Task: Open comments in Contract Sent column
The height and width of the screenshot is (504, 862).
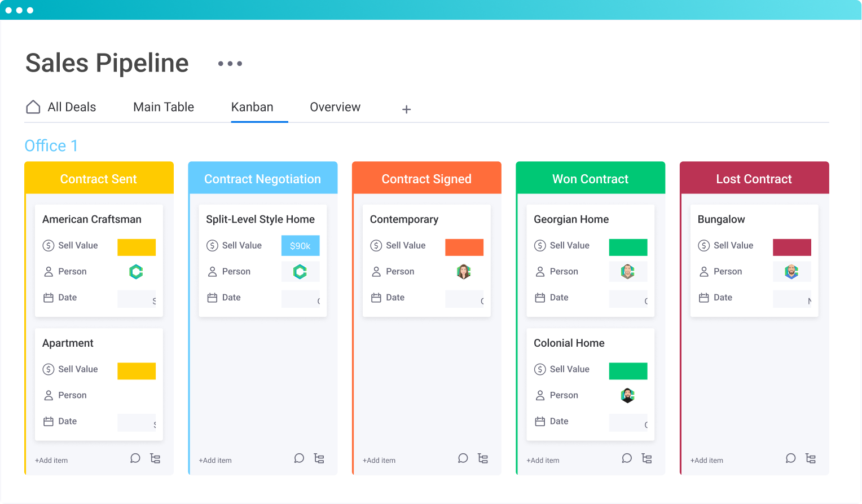Action: [x=135, y=458]
